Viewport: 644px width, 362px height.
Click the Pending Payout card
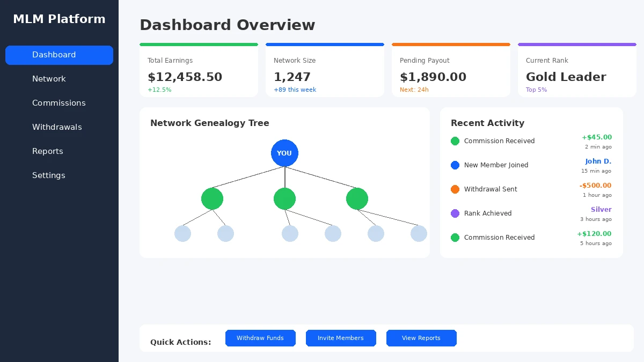click(451, 70)
